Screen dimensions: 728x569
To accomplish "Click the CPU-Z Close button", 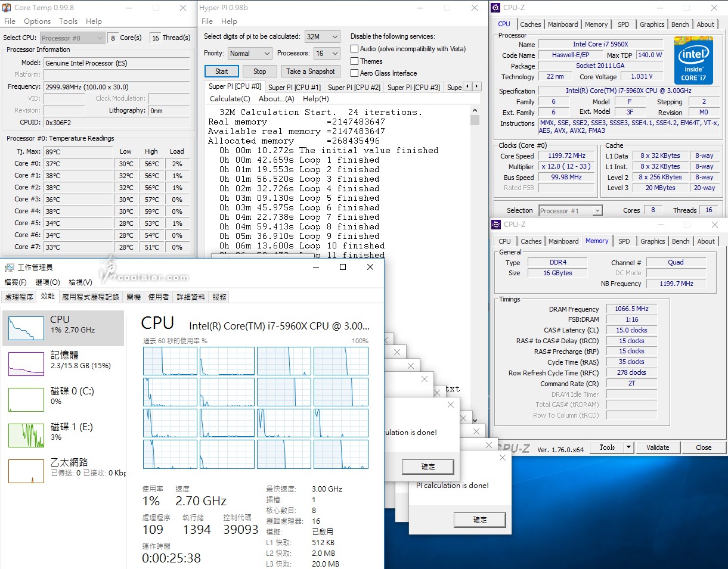I will click(x=704, y=447).
